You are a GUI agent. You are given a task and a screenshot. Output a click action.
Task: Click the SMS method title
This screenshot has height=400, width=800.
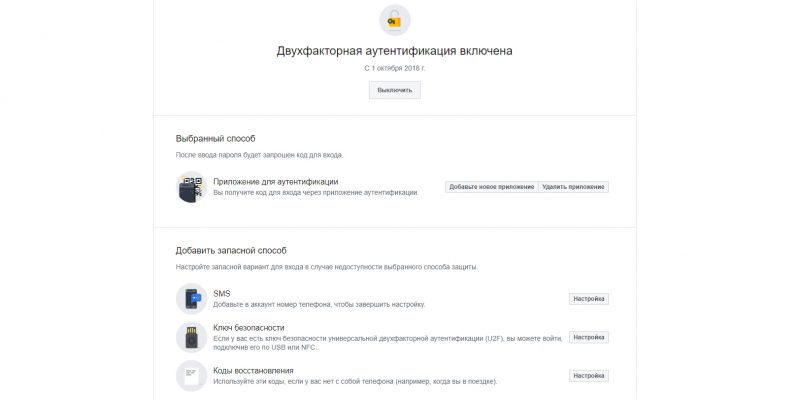(x=222, y=293)
